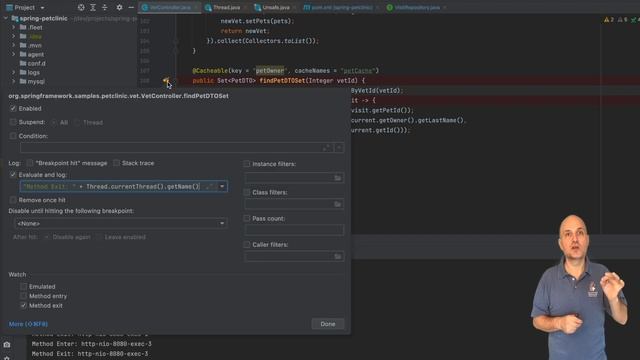Open Evaluate and log history dropdown
The image size is (640, 360).
coord(222,187)
